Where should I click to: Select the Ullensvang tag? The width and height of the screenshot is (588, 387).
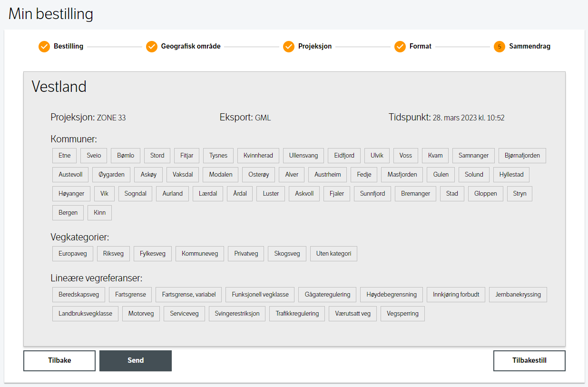304,156
